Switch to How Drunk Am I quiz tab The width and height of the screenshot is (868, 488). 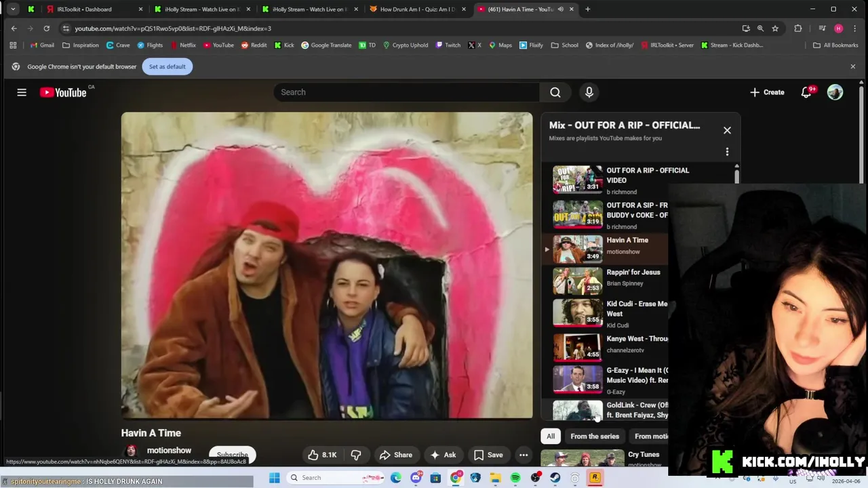click(x=417, y=9)
